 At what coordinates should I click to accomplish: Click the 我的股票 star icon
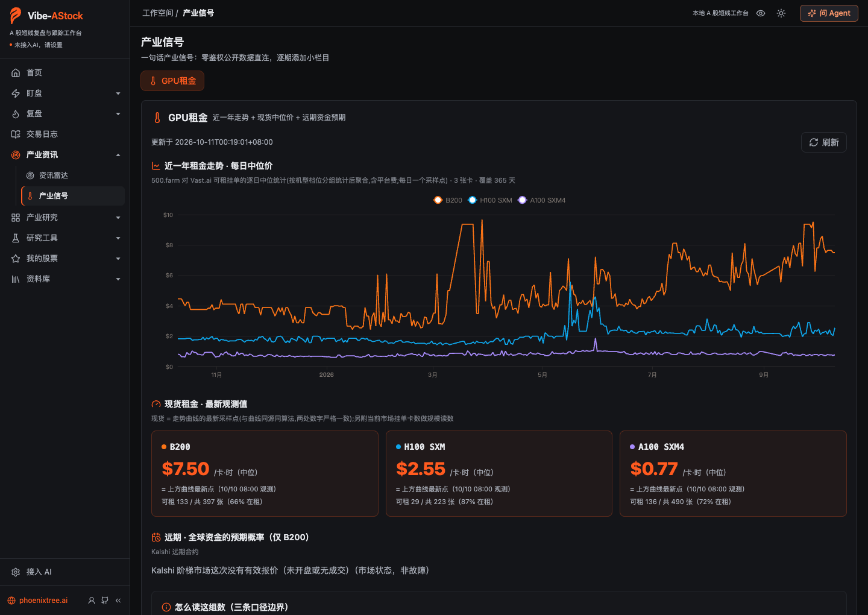pyautogui.click(x=16, y=259)
